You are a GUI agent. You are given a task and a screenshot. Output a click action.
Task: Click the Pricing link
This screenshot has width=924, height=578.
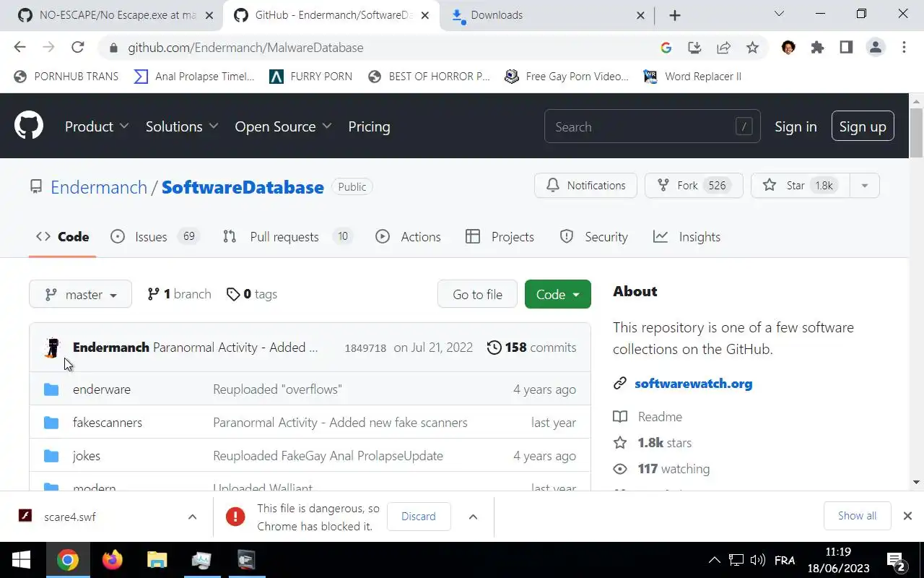coord(369,126)
